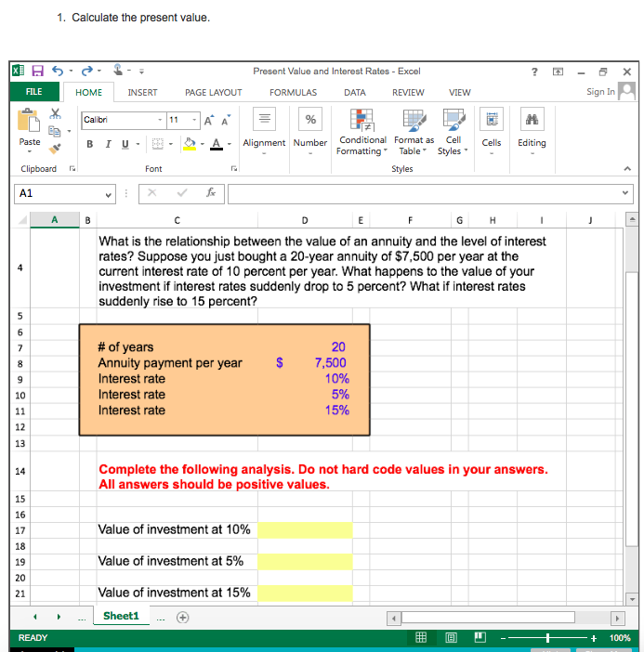Apply borders icon
This screenshot has height=652, width=644.
[158, 144]
